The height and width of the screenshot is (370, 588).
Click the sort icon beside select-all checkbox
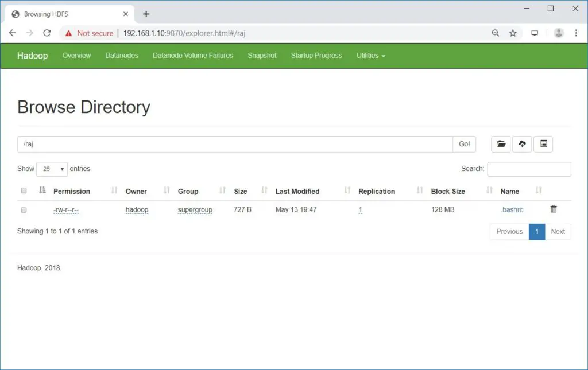[x=42, y=190]
